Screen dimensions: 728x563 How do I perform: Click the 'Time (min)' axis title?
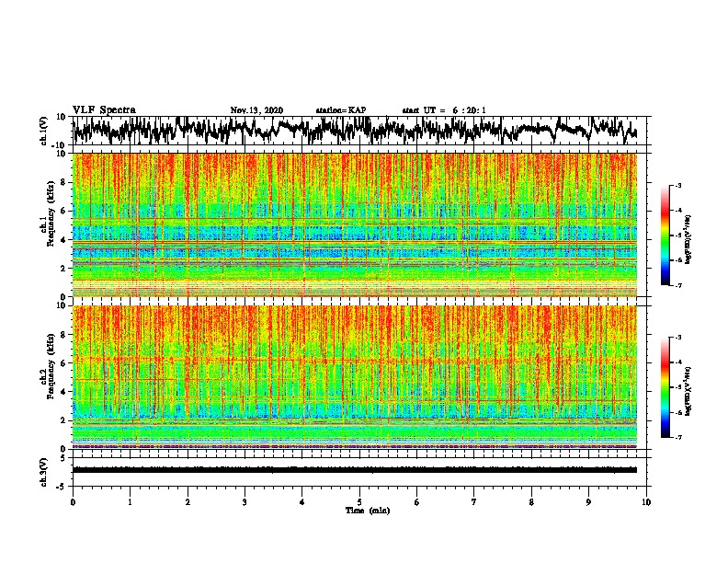pyautogui.click(x=368, y=511)
